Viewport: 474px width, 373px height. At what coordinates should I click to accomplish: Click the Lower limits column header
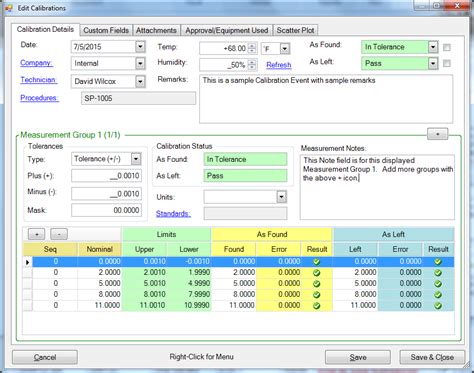(x=189, y=249)
